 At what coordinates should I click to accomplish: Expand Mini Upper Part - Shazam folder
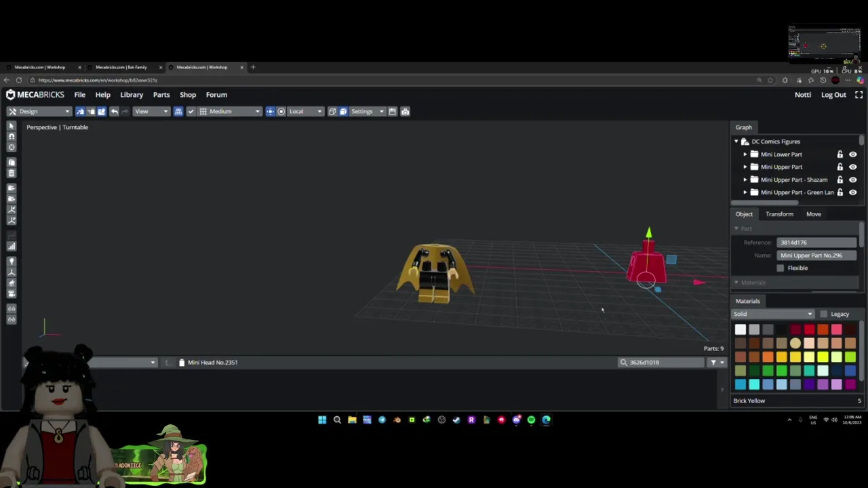pos(745,180)
